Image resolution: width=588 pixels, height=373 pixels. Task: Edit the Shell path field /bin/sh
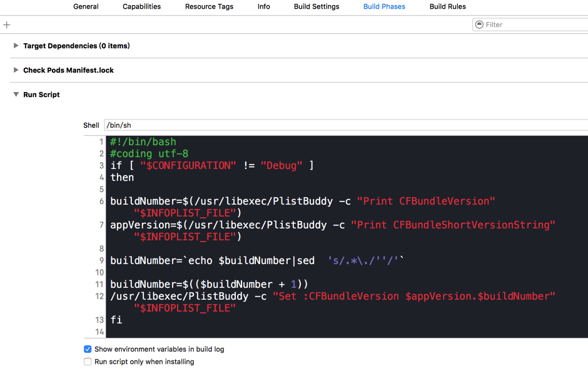pyautogui.click(x=346, y=125)
